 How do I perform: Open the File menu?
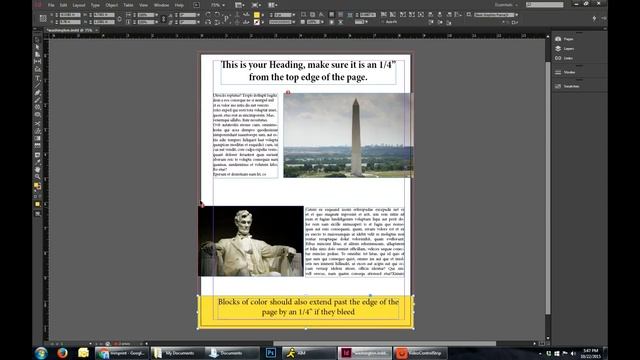click(x=51, y=5)
